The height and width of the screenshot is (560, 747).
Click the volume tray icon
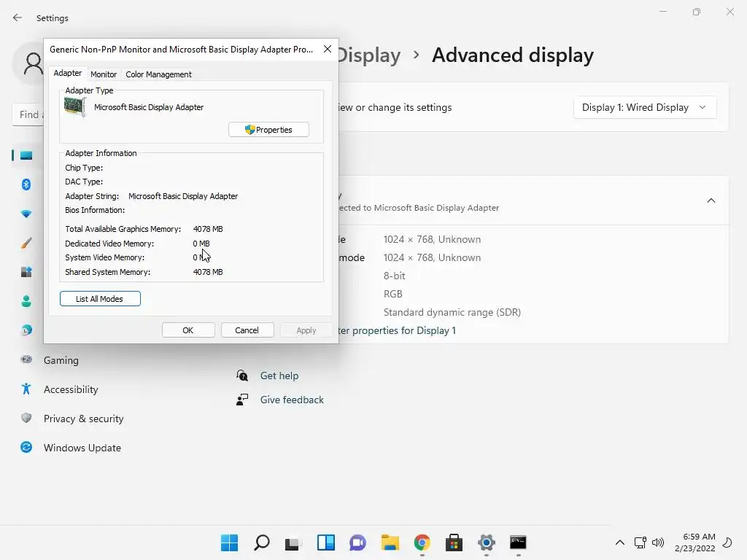click(x=658, y=542)
